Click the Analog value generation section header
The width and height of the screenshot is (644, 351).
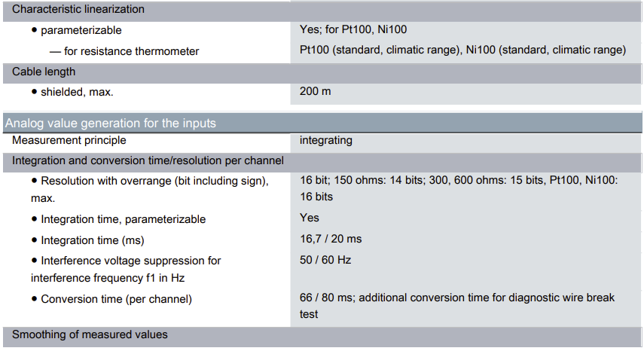tap(111, 123)
